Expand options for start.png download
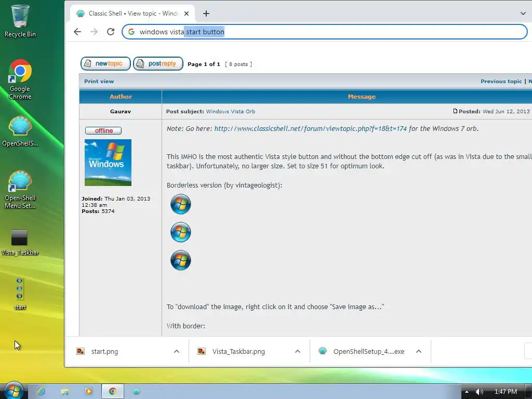The image size is (532, 399). (x=177, y=352)
